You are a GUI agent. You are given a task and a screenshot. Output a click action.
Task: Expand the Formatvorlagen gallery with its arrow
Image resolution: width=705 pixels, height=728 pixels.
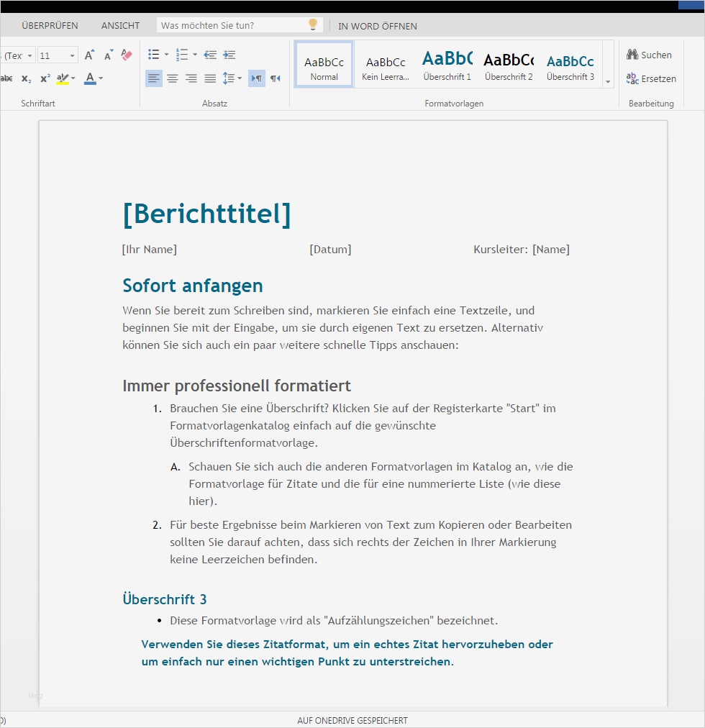coord(607,81)
